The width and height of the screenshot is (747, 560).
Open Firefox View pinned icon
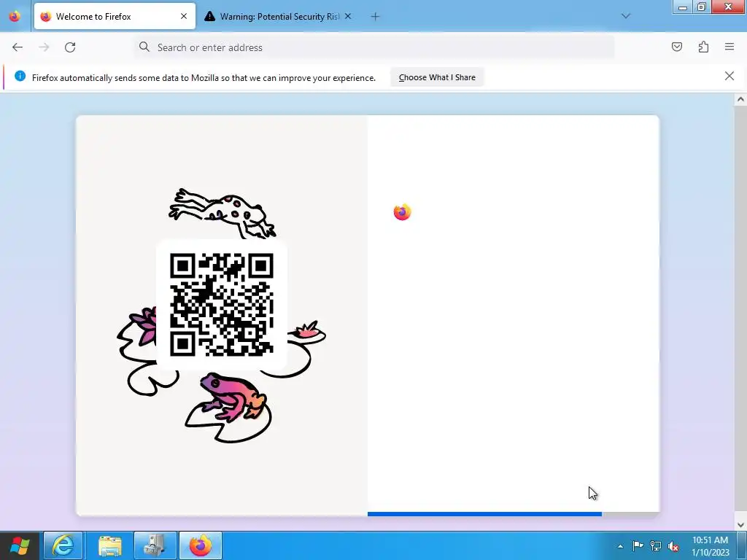(x=15, y=16)
